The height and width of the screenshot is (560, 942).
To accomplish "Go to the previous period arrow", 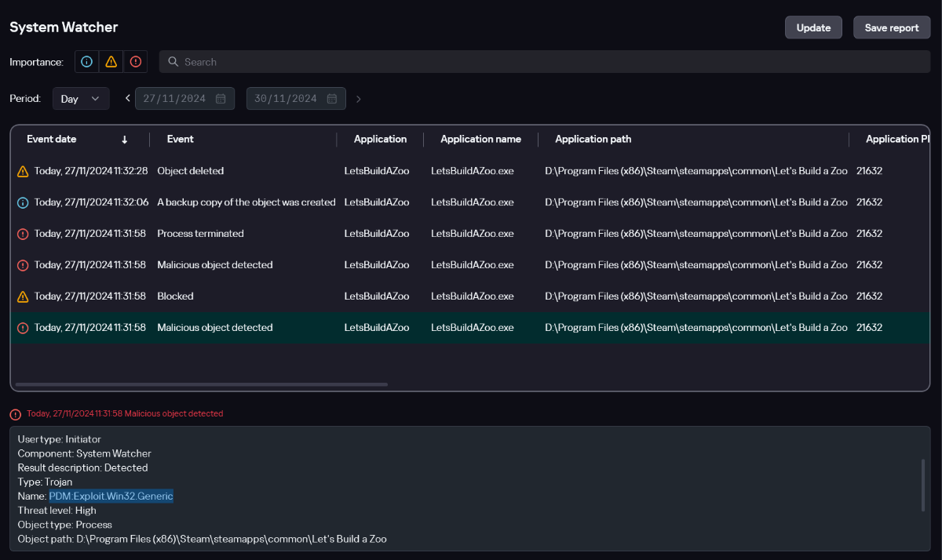I will point(128,99).
